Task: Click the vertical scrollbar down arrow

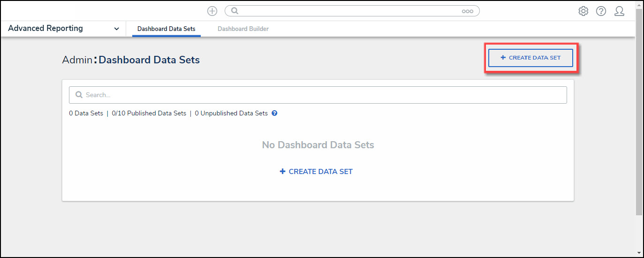Action: (639, 253)
